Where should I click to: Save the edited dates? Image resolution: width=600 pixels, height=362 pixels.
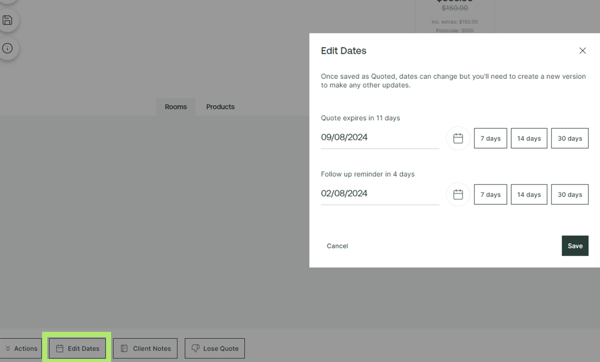pos(575,246)
